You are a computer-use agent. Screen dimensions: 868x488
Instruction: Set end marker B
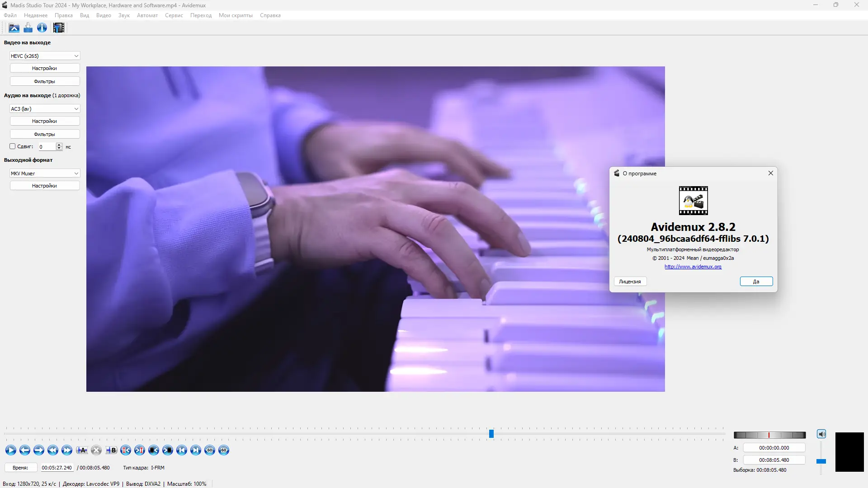(111, 450)
